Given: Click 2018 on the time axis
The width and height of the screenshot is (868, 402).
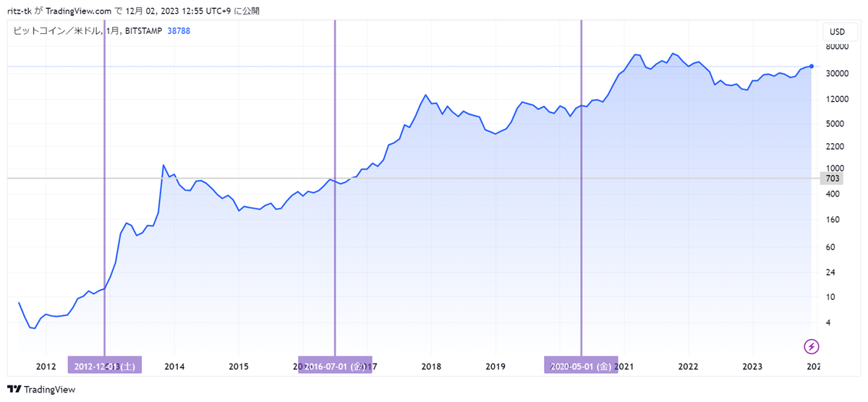Looking at the screenshot, I should pyautogui.click(x=432, y=367).
